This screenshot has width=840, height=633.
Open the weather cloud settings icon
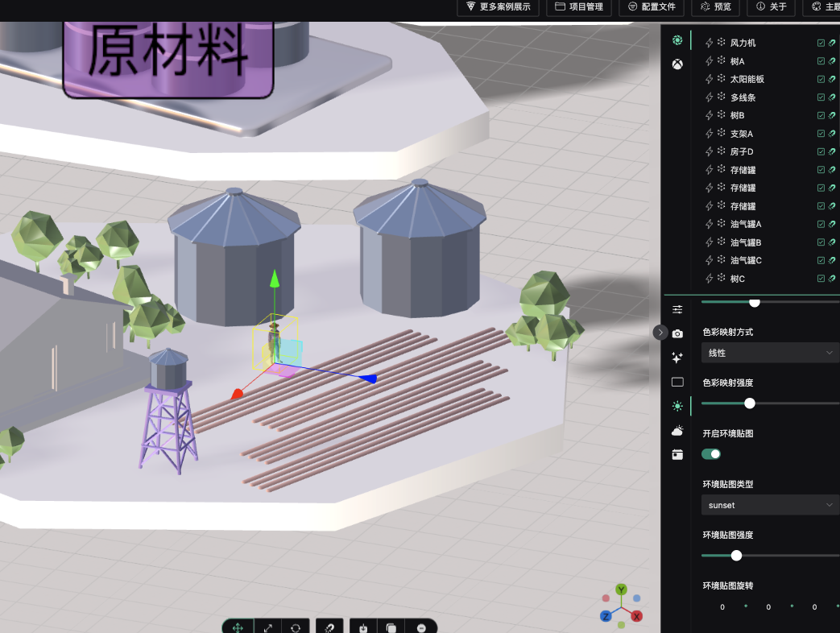pyautogui.click(x=677, y=431)
